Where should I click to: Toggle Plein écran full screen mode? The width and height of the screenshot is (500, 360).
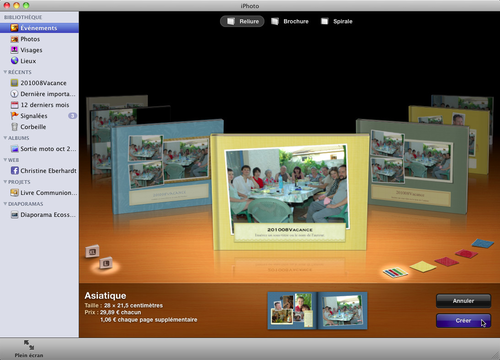coord(29,348)
